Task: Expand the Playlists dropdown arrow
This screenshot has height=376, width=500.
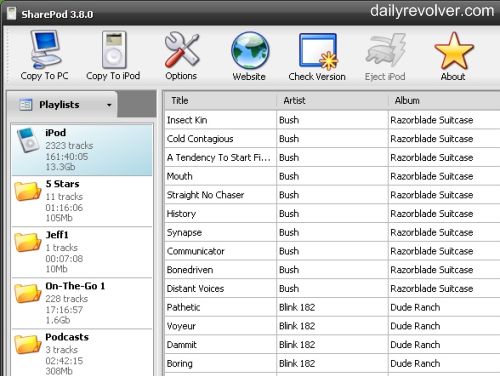Action: (x=109, y=105)
